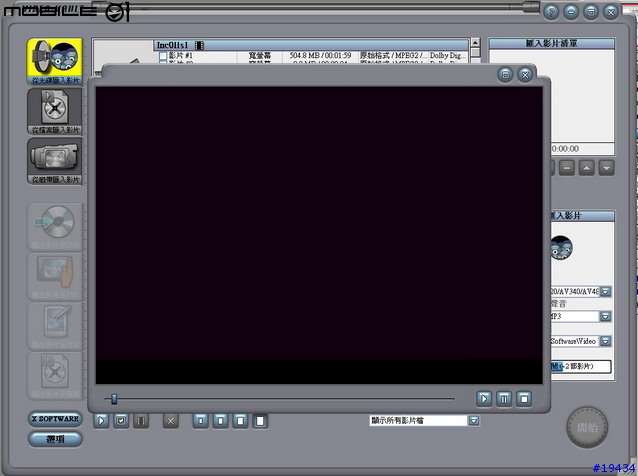Click dimmed export icon with hand and screen
Viewport: 638px width, 476px height.
pos(56,277)
